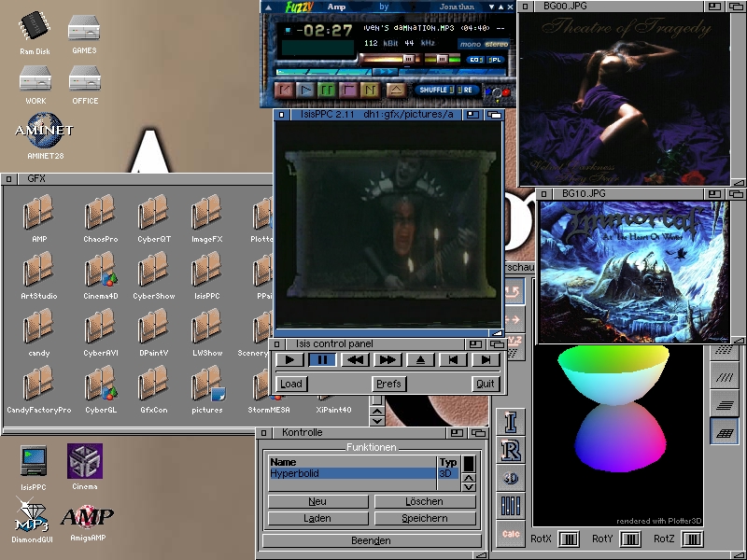The width and height of the screenshot is (747, 560).
Task: Click the Load button in Isis control panel
Action: pyautogui.click(x=290, y=384)
